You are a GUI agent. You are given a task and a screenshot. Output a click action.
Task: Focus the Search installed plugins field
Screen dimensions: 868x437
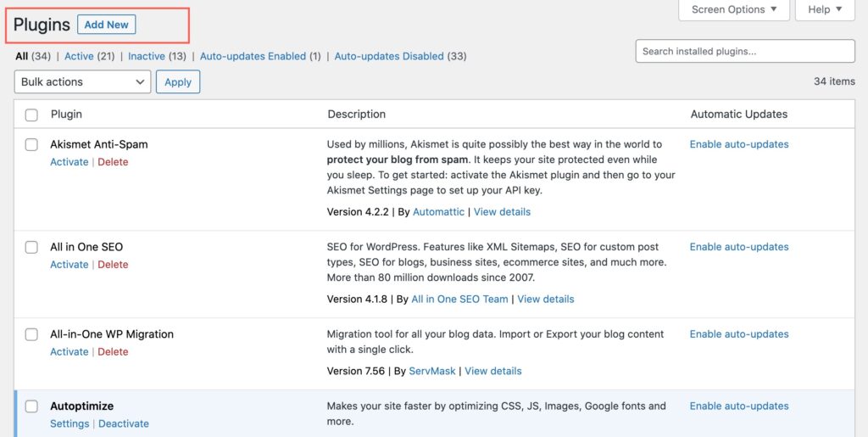[745, 51]
